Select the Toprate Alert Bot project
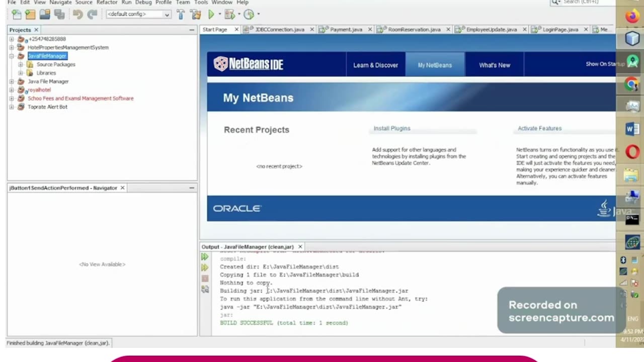 [47, 107]
